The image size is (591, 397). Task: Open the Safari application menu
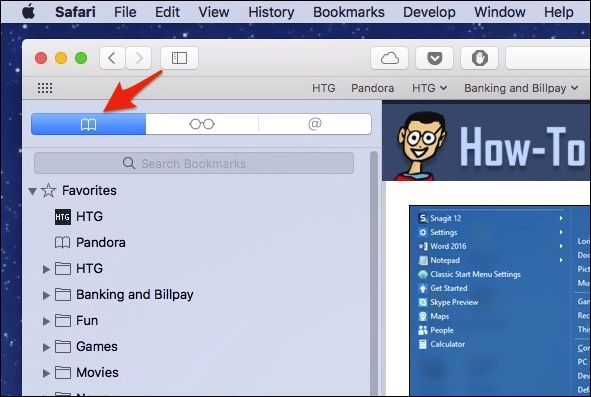75,12
